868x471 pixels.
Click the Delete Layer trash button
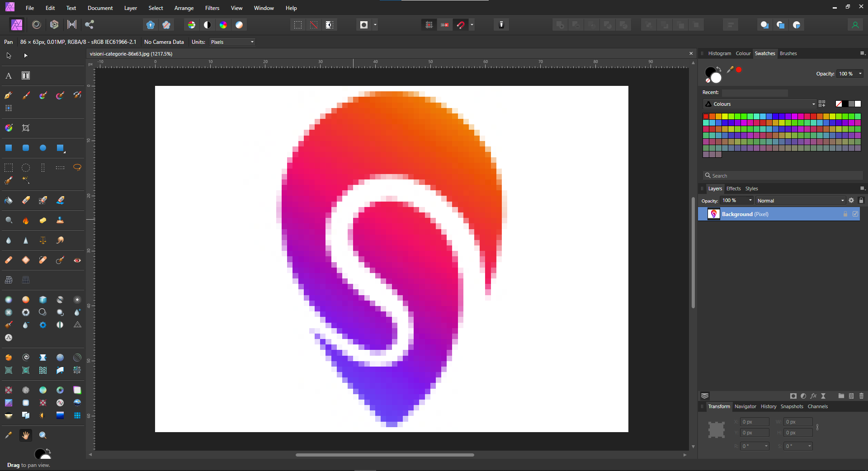861,396
